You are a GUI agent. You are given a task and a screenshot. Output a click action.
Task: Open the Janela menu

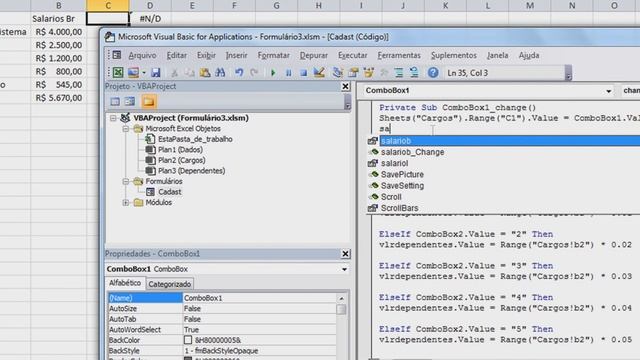(498, 55)
